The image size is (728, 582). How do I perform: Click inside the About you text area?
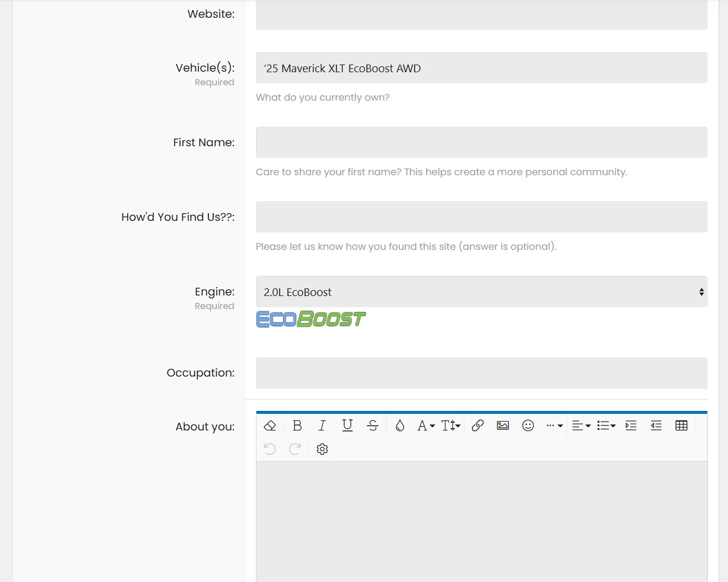(x=482, y=521)
